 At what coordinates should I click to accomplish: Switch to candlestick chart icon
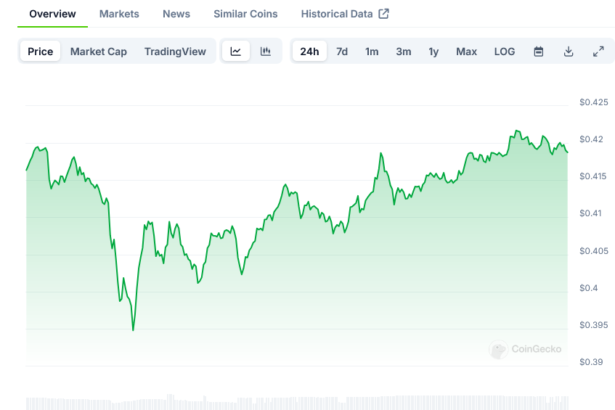(265, 51)
